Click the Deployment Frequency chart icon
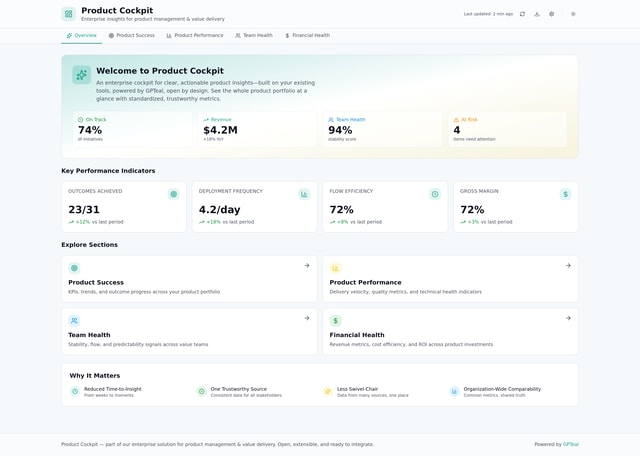Viewport: 640px width, 456px height. 304,194
